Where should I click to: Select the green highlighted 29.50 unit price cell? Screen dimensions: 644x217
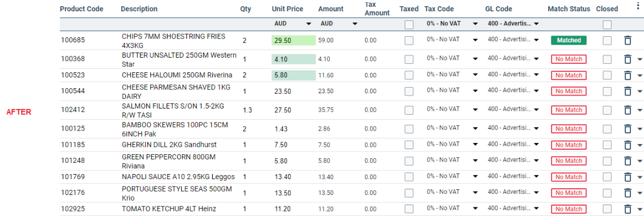tap(293, 40)
